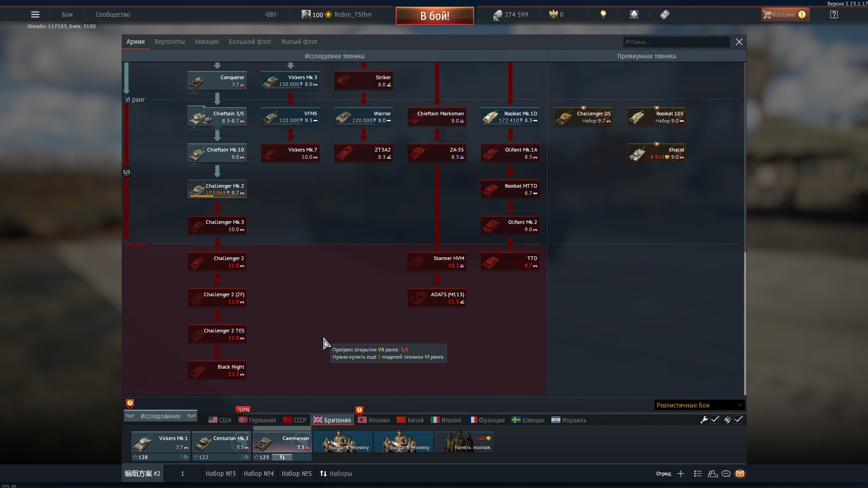The image size is (868, 488).
Task: Select the Германия nation tab
Action: point(257,420)
